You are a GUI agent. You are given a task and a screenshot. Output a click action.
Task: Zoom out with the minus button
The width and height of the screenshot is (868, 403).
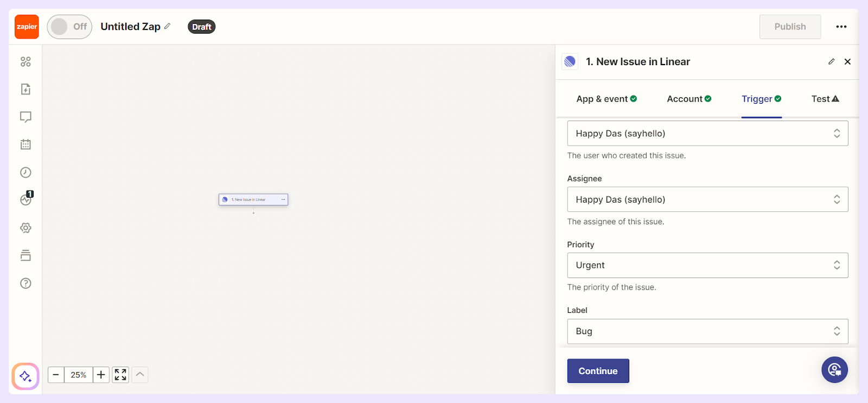[56, 375]
